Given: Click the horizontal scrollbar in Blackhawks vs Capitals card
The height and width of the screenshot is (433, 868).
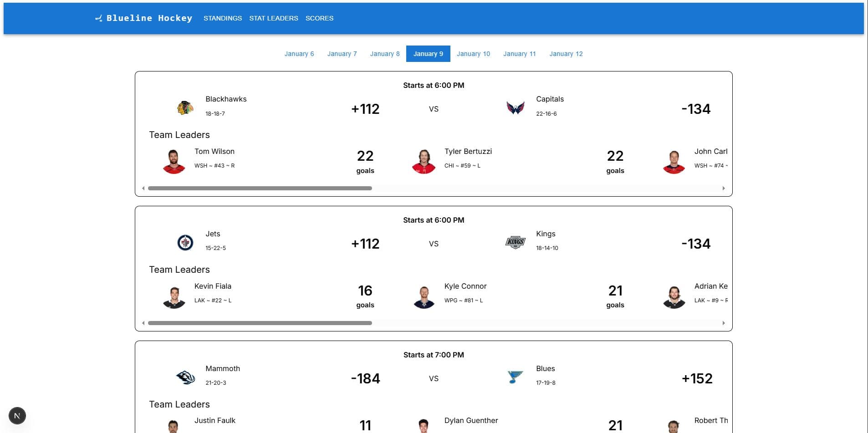Looking at the screenshot, I should 260,188.
